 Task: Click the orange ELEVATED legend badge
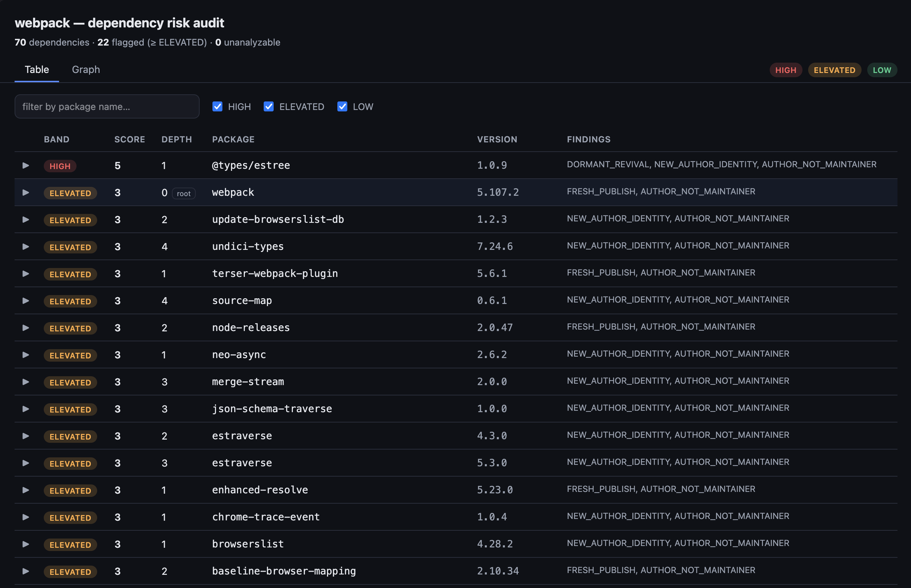(x=835, y=70)
